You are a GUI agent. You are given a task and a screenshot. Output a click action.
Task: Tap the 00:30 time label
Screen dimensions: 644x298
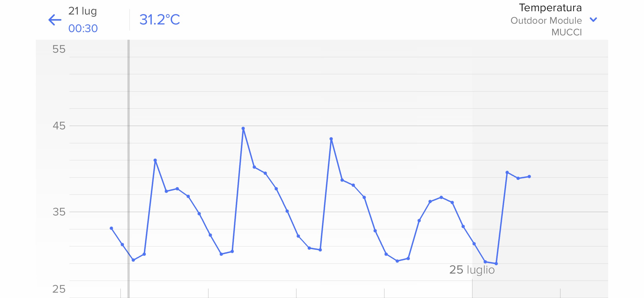83,28
